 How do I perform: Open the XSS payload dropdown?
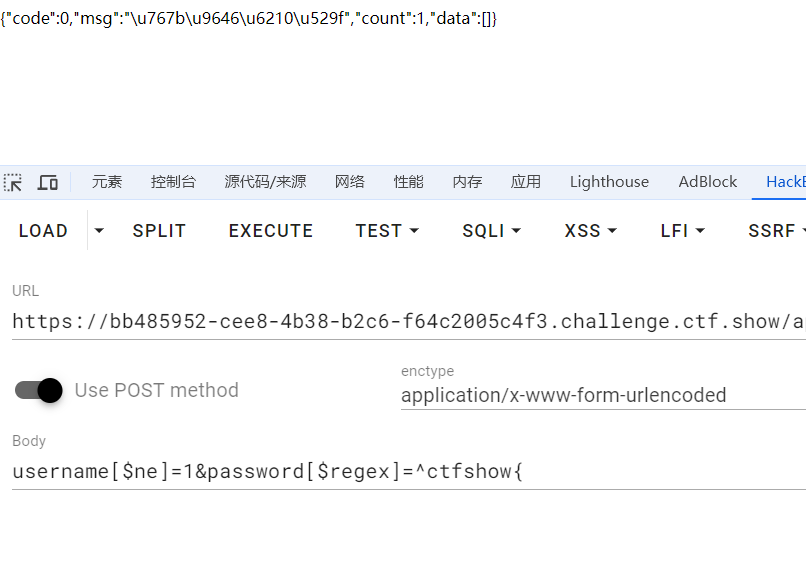tap(590, 231)
